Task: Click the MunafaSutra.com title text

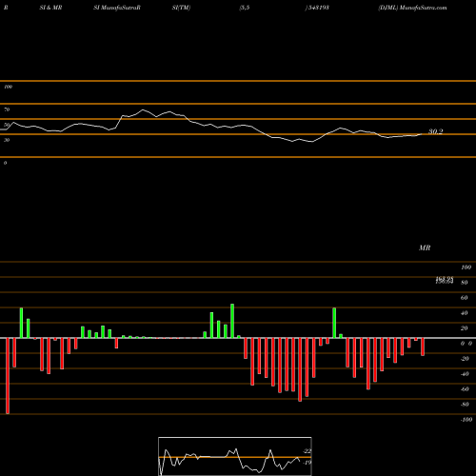Action: 424,8
